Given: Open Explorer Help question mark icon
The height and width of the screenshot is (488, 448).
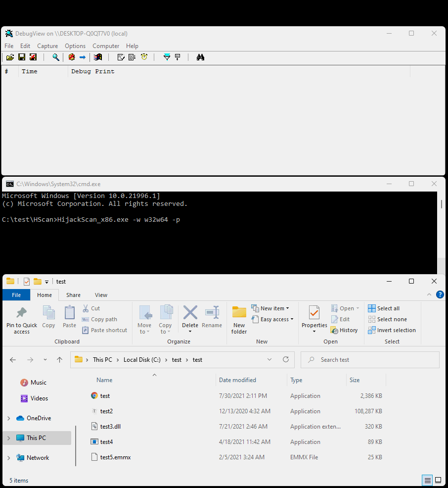Looking at the screenshot, I should pos(440,294).
